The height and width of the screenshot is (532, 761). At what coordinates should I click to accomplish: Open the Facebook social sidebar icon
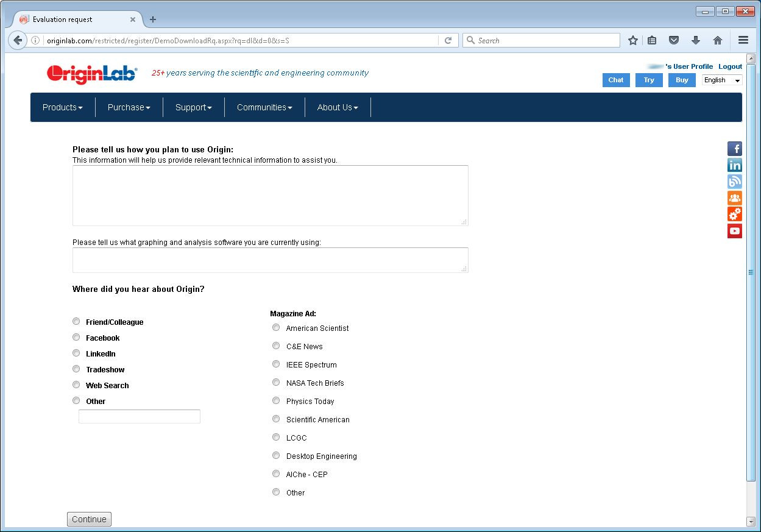point(734,149)
